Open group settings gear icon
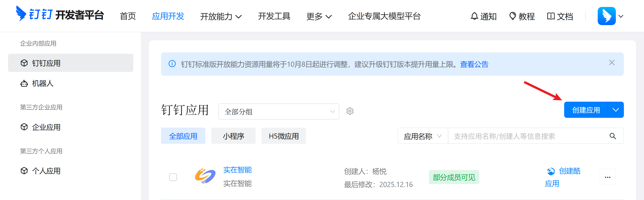 click(350, 111)
